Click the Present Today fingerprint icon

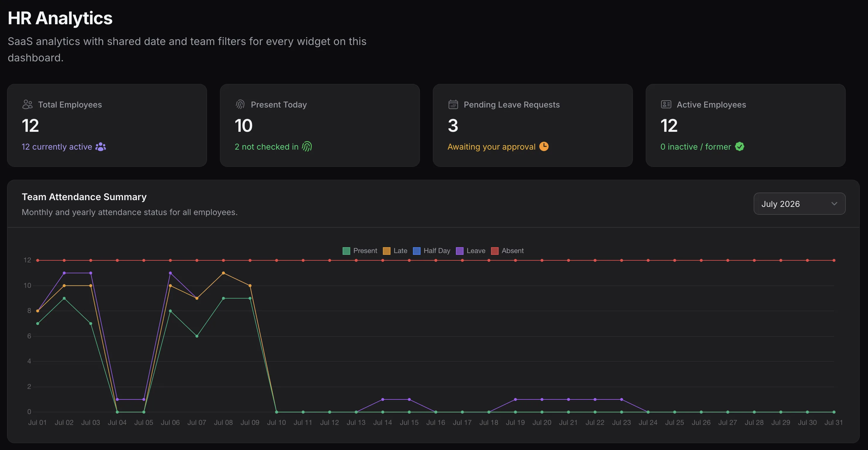coord(240,105)
